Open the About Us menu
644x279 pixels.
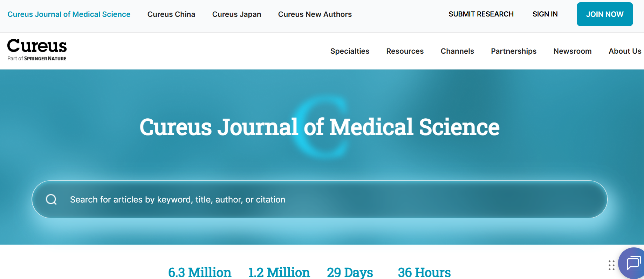pyautogui.click(x=625, y=51)
